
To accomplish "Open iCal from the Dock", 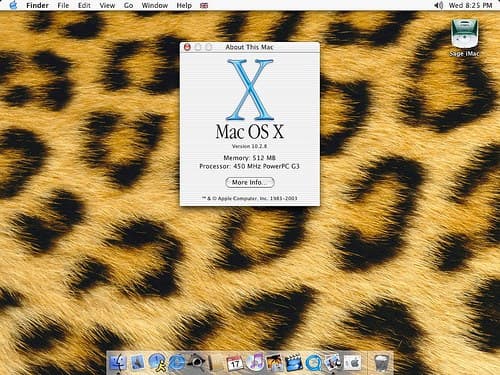I will (235, 363).
